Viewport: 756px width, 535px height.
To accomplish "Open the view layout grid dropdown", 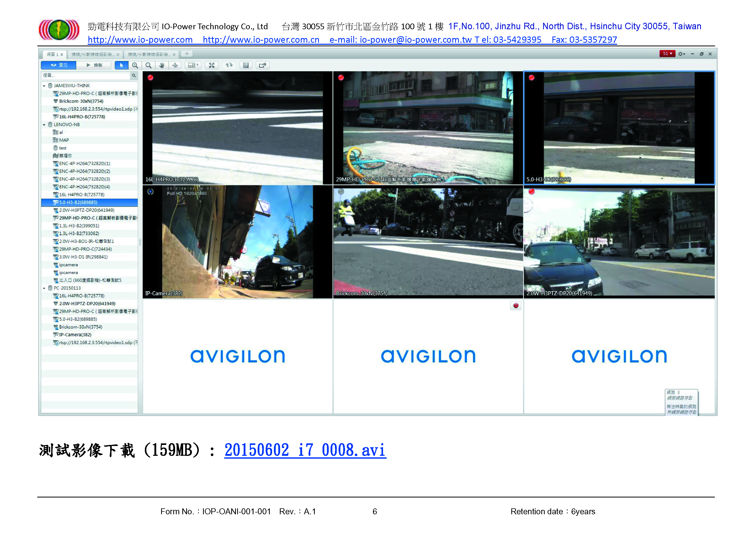I will point(193,65).
